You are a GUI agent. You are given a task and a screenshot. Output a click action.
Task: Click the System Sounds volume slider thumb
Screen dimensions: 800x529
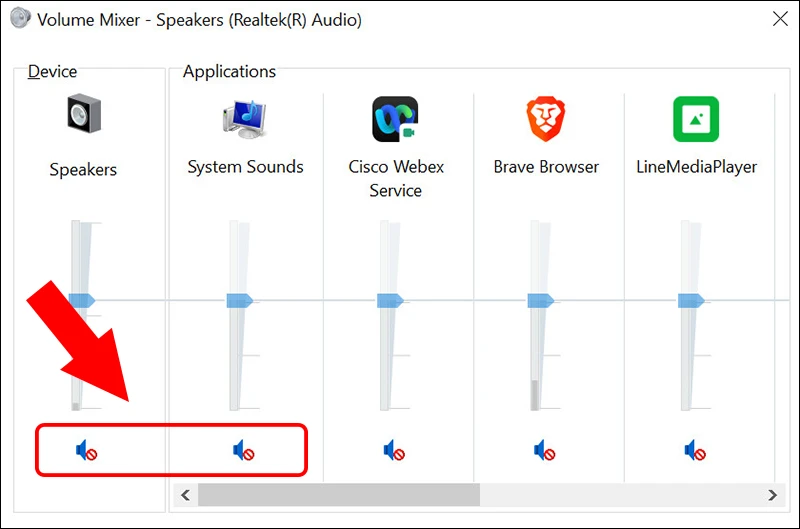point(240,300)
